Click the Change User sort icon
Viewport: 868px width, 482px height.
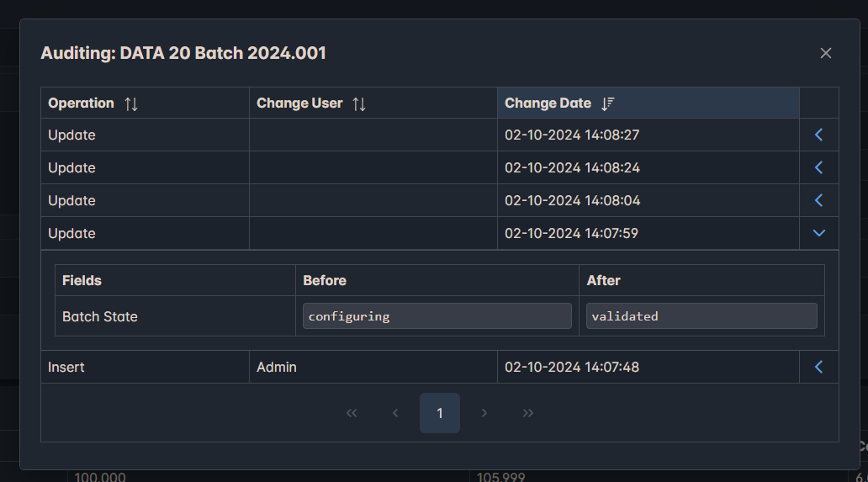(359, 103)
